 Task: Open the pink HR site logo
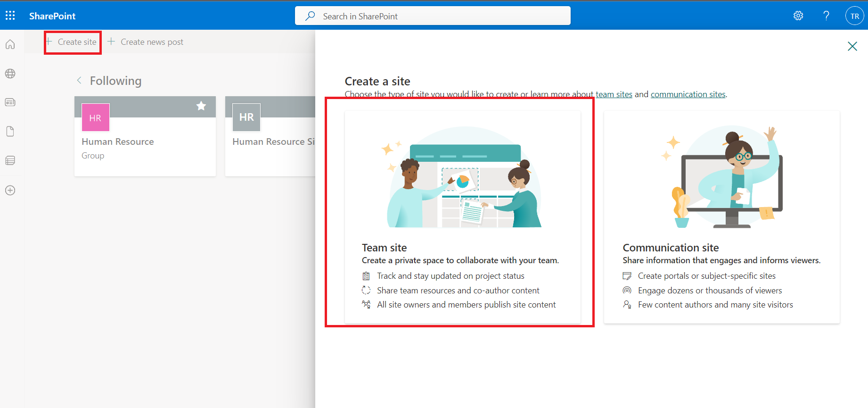pyautogui.click(x=96, y=117)
